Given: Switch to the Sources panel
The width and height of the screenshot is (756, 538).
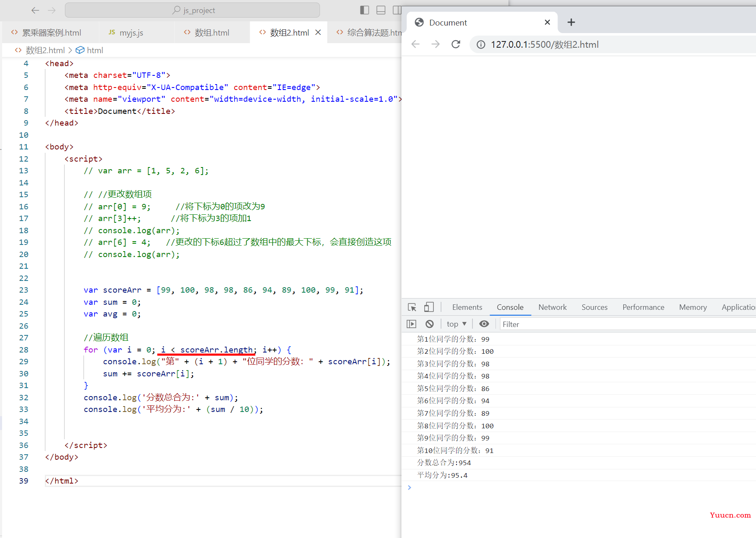Looking at the screenshot, I should 594,307.
